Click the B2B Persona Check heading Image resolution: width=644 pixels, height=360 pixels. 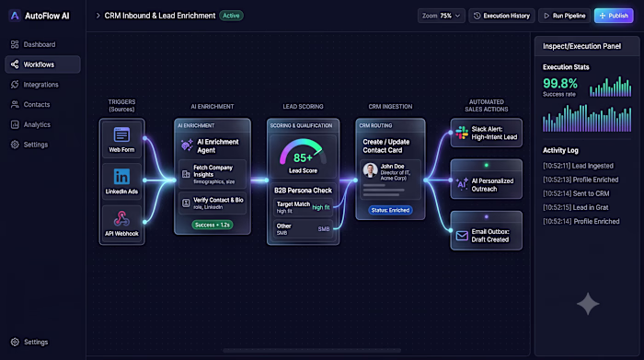click(303, 191)
